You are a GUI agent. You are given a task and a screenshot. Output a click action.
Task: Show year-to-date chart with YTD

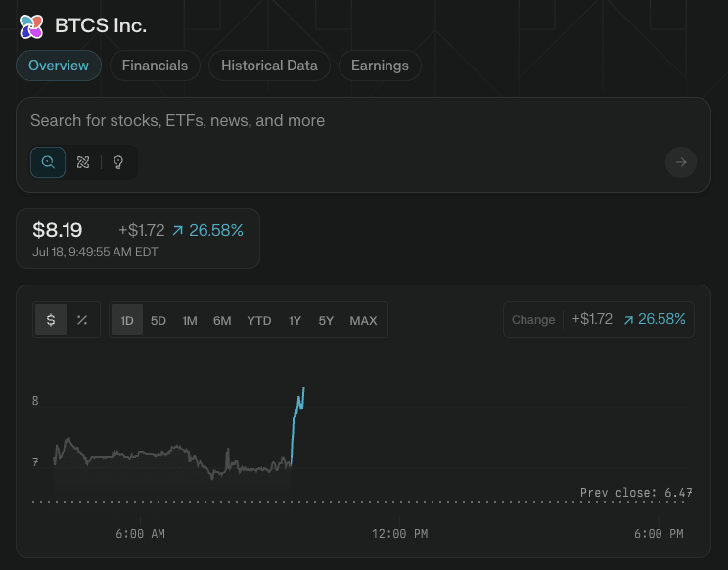coord(259,320)
